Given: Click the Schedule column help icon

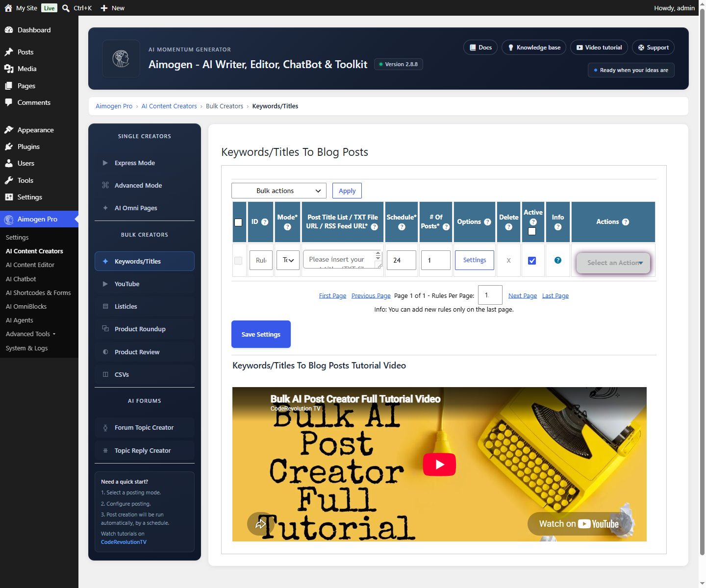Looking at the screenshot, I should (402, 227).
